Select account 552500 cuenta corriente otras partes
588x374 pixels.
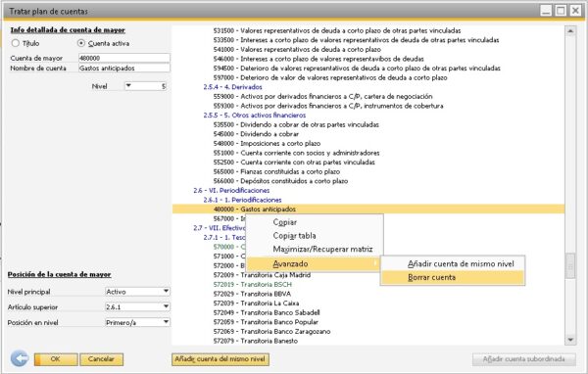point(294,163)
